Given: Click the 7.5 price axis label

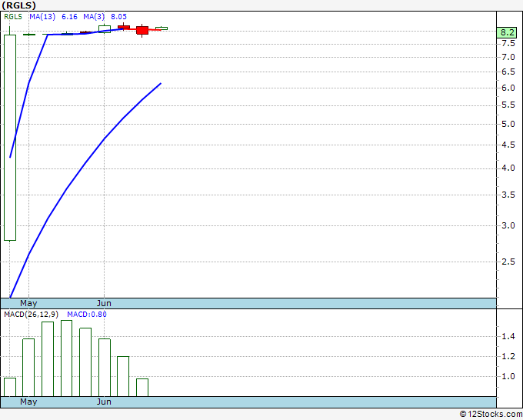Looking at the screenshot, I should [x=508, y=43].
